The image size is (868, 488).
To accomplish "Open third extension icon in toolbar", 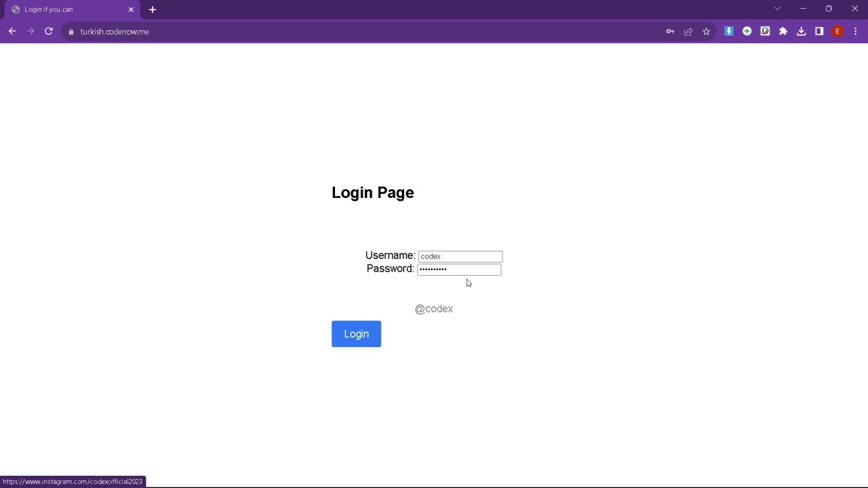I will coord(765,31).
